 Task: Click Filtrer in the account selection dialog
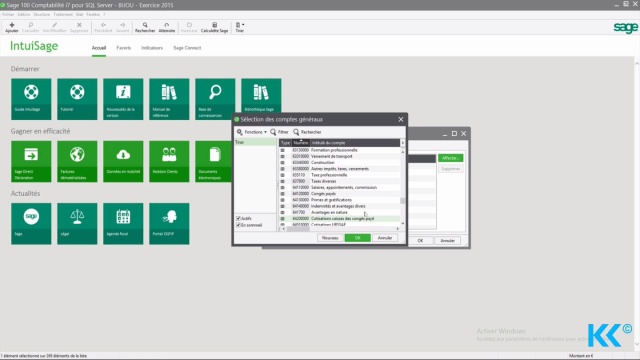[279, 132]
